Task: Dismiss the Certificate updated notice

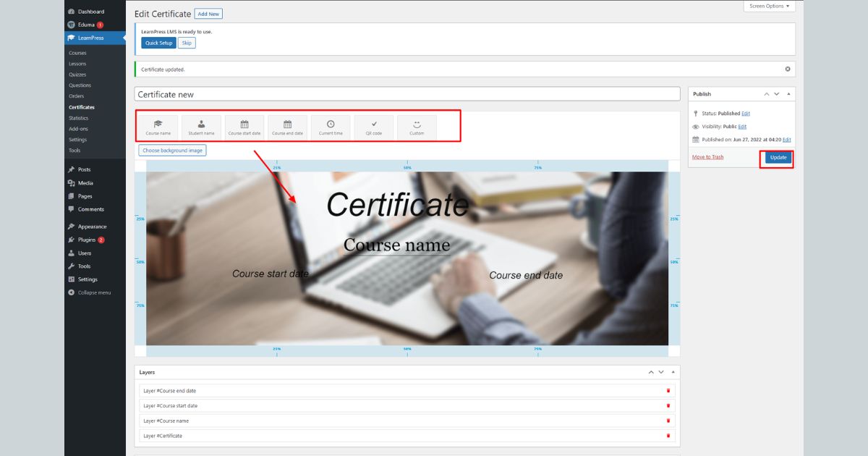Action: tap(788, 69)
